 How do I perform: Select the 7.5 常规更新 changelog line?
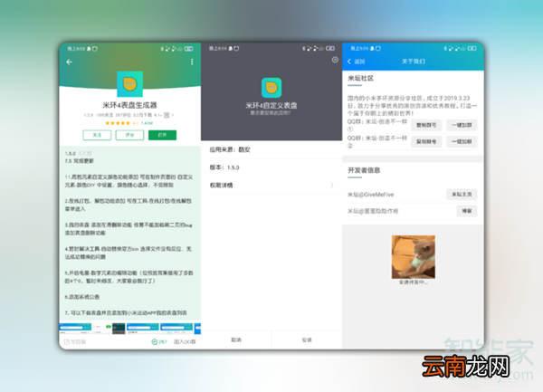point(80,161)
